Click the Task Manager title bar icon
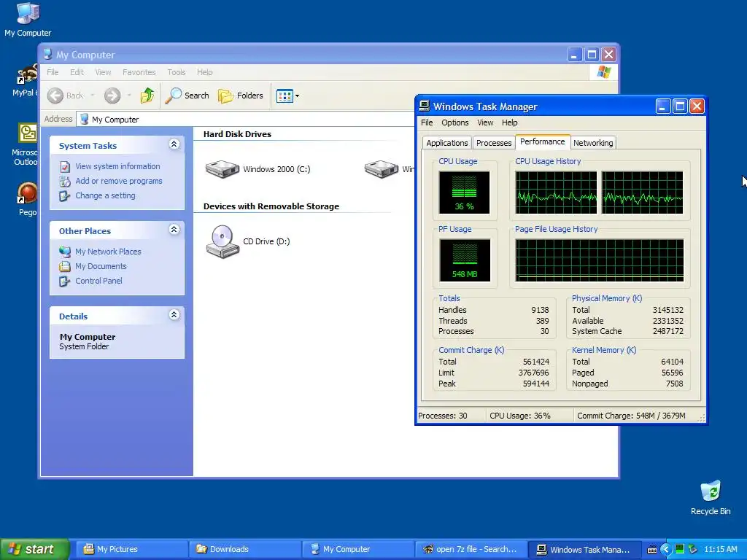 click(x=424, y=106)
